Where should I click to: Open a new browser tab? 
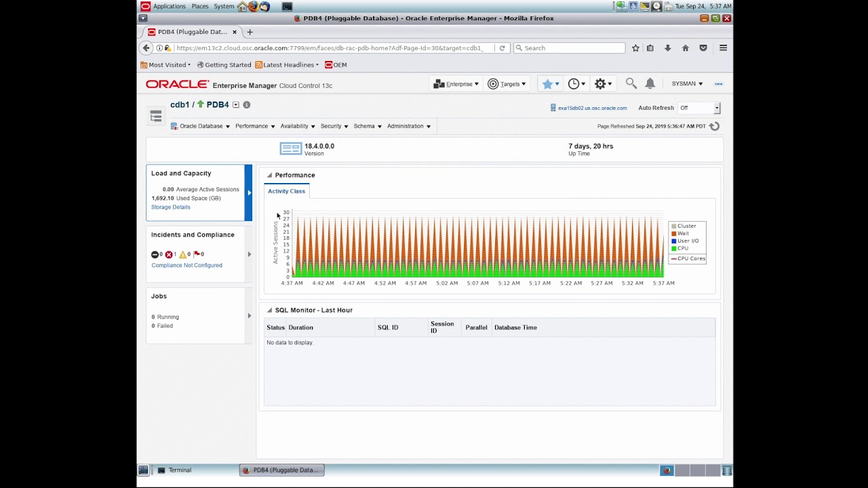[x=250, y=32]
